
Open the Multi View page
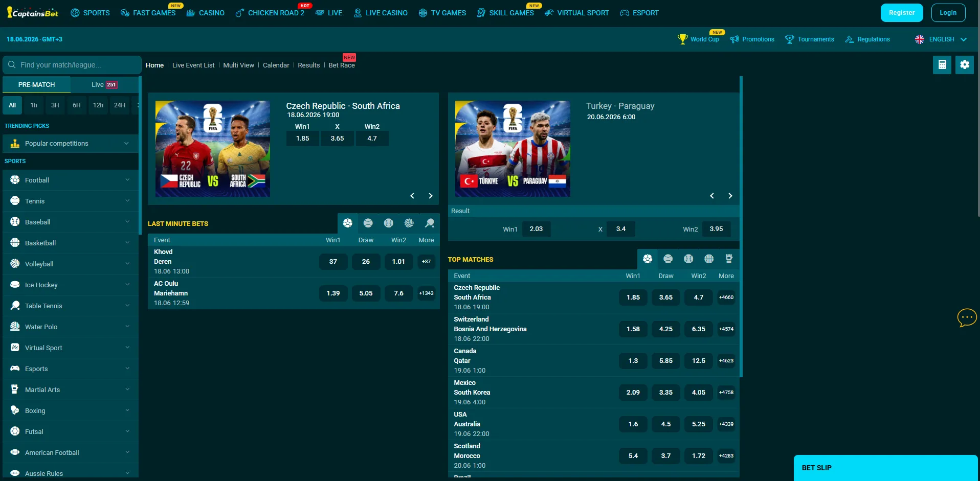[x=238, y=65]
